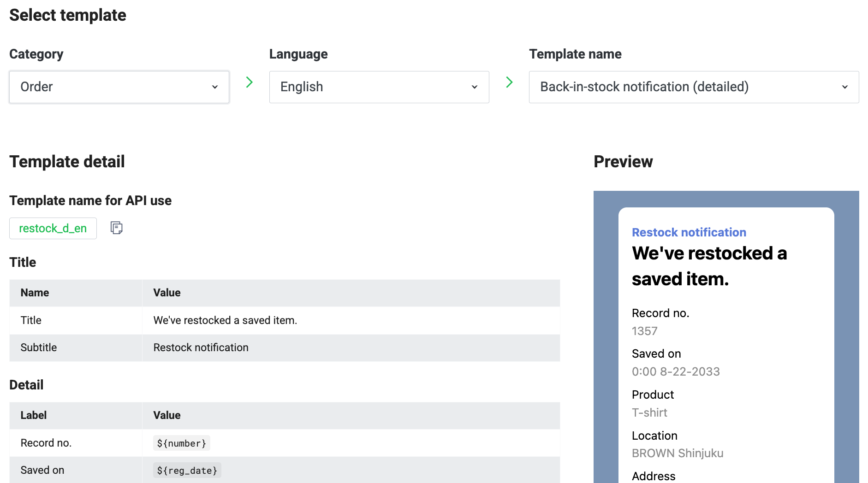Click the green arrow after Category

249,82
